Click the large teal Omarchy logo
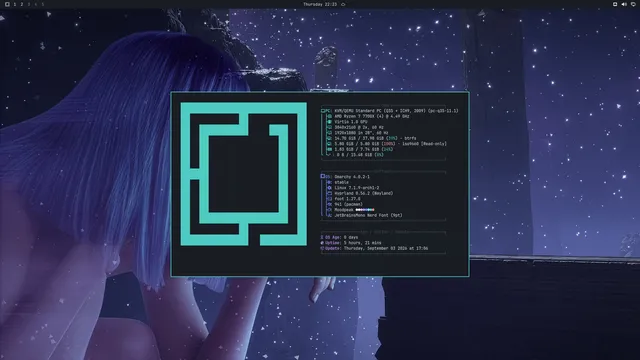 click(244, 174)
